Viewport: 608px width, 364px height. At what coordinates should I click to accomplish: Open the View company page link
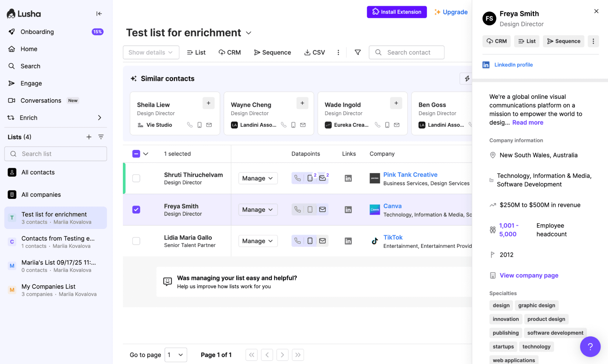[x=529, y=275]
